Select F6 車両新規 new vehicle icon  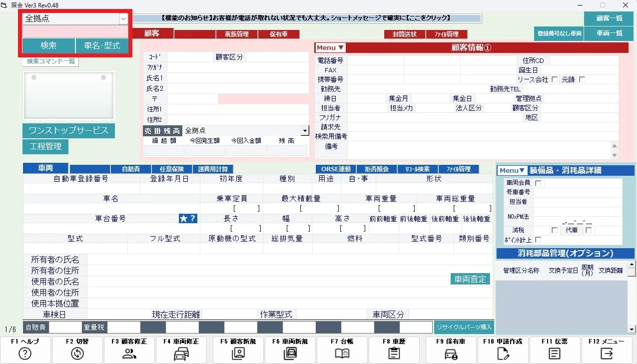pos(290,354)
